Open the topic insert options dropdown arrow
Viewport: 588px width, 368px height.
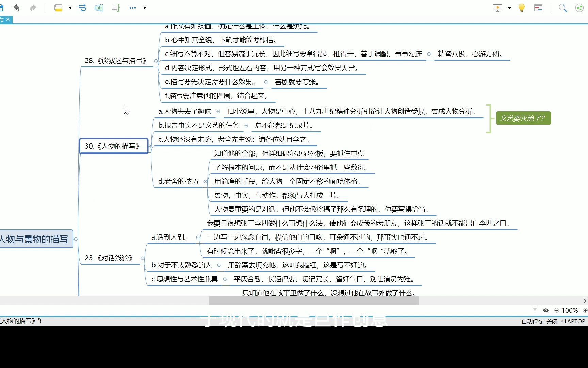(70, 7)
